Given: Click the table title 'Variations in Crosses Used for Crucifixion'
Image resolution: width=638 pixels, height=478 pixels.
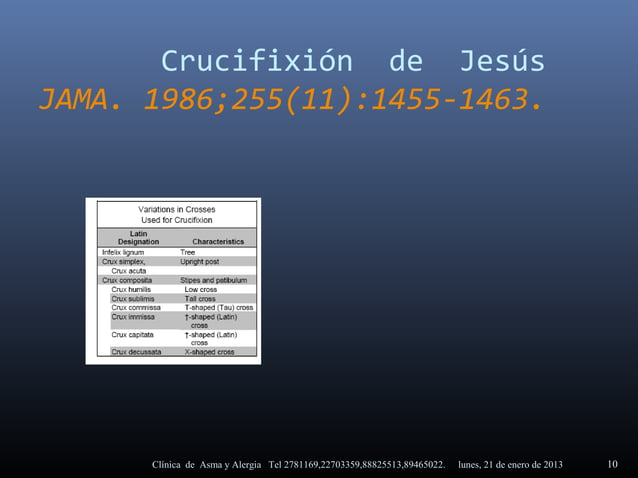Looking at the screenshot, I should [177, 215].
